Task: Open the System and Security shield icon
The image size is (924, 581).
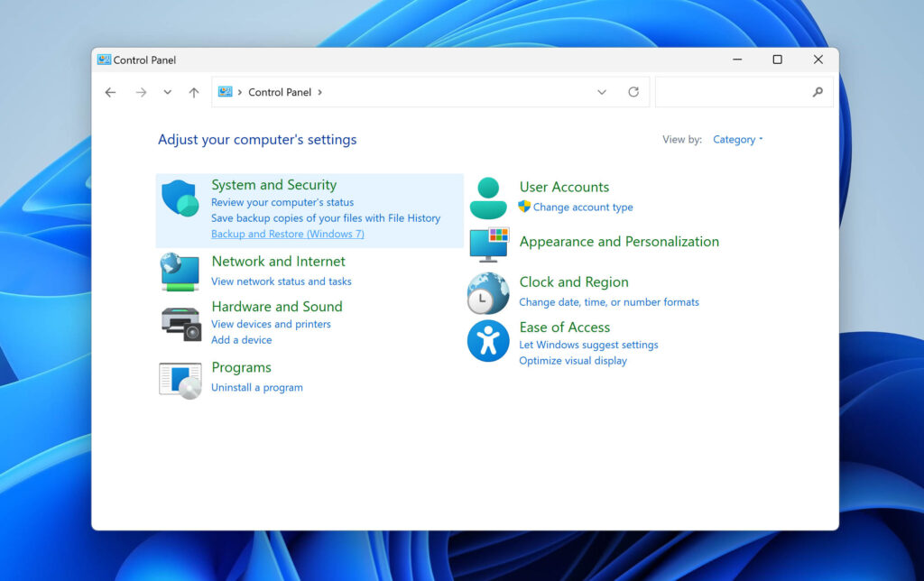Action: pos(180,198)
